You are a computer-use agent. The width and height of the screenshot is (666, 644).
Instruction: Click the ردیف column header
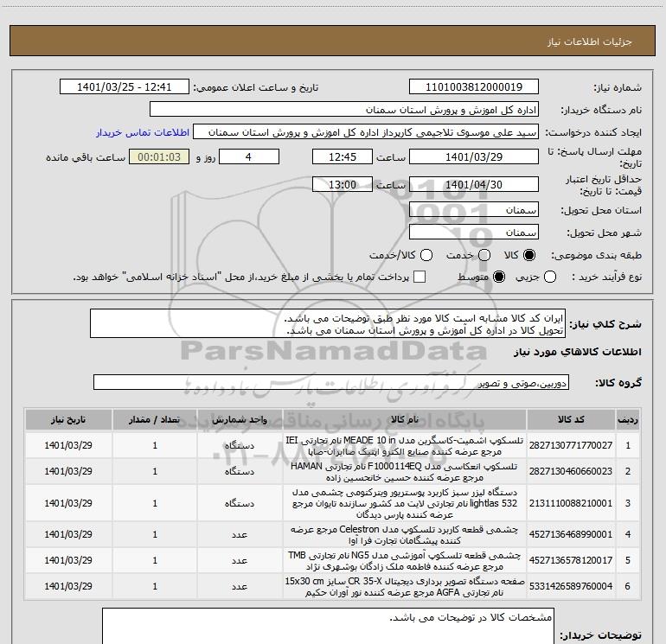click(628, 419)
